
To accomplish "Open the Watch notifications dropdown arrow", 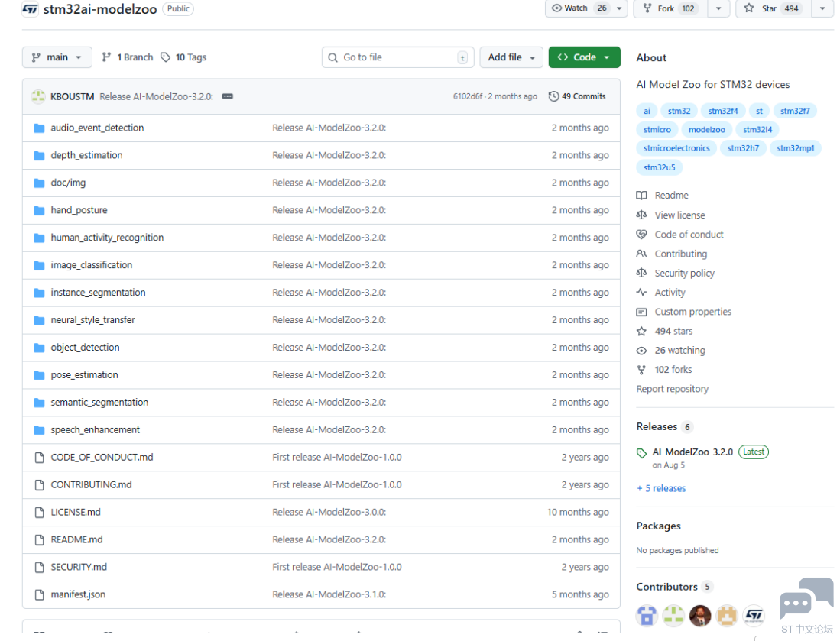I will (x=619, y=8).
